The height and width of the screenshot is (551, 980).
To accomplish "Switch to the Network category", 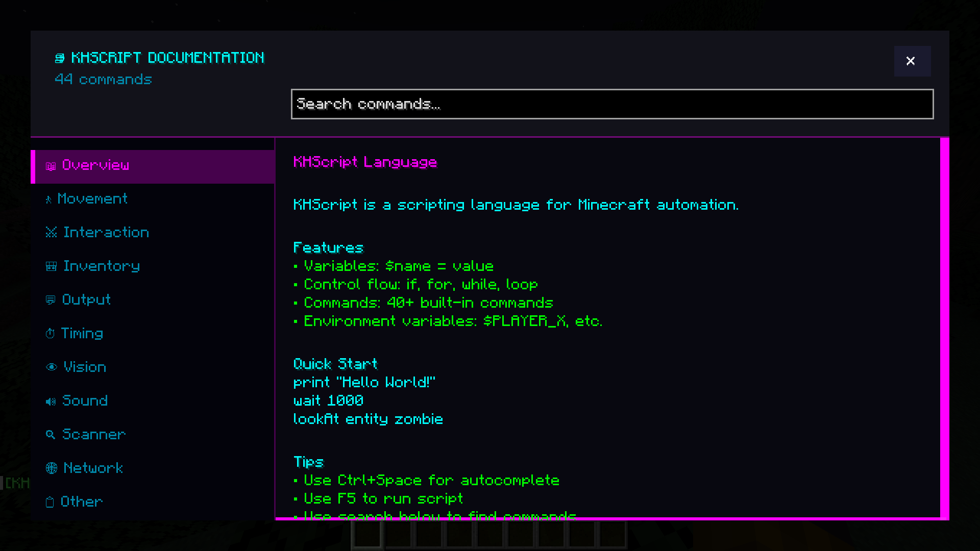I will tap(153, 469).
